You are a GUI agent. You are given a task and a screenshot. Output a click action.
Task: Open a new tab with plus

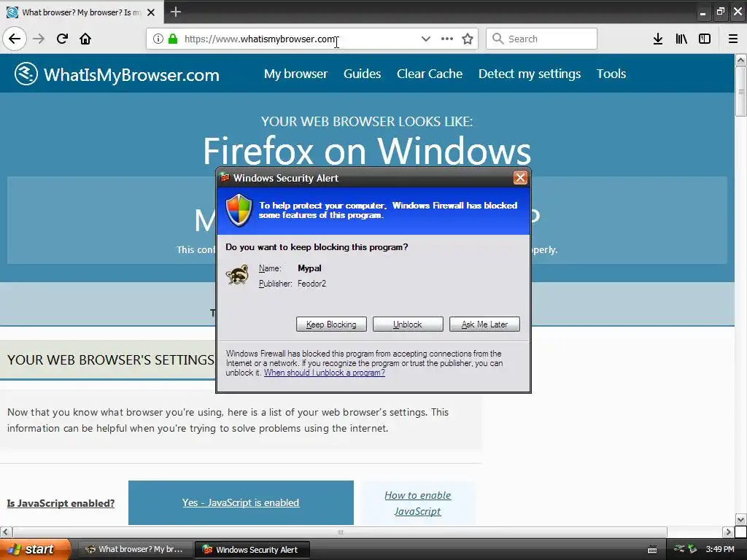tap(176, 12)
